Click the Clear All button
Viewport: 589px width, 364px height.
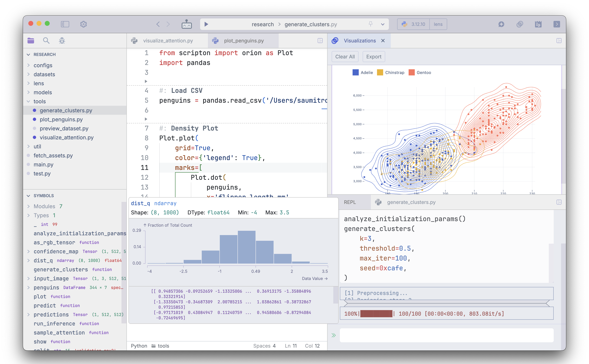[x=345, y=57]
